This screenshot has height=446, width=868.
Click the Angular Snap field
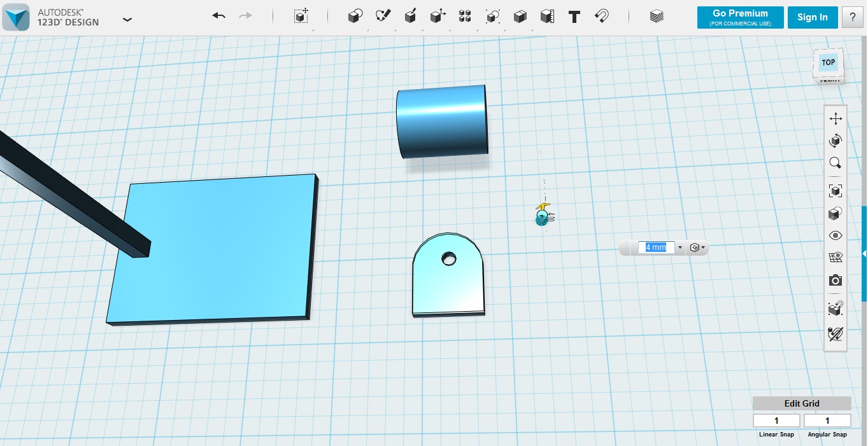pos(827,421)
